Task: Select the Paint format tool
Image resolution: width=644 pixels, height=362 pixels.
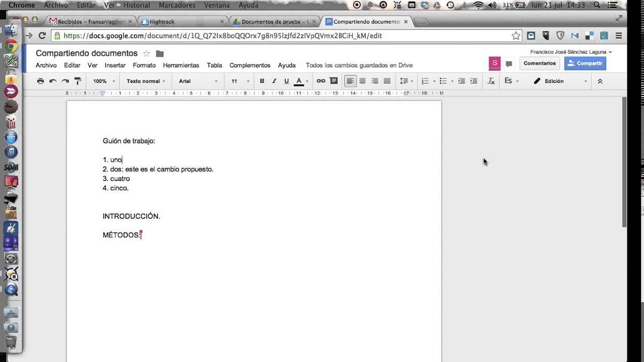Action: (76, 80)
